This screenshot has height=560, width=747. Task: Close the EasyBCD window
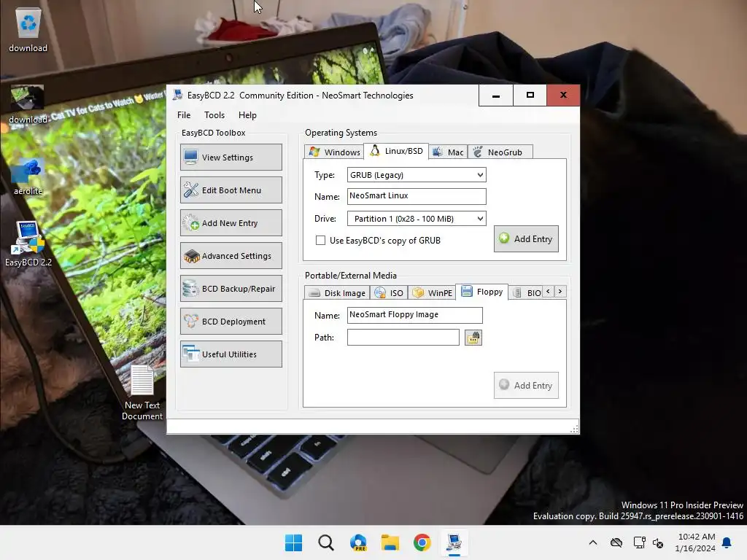[563, 96]
